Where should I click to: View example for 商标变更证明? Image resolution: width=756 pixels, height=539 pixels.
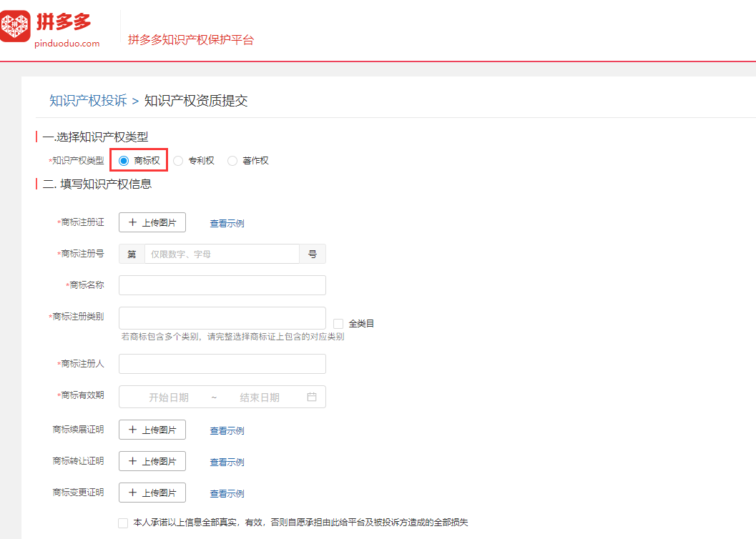[x=227, y=494]
